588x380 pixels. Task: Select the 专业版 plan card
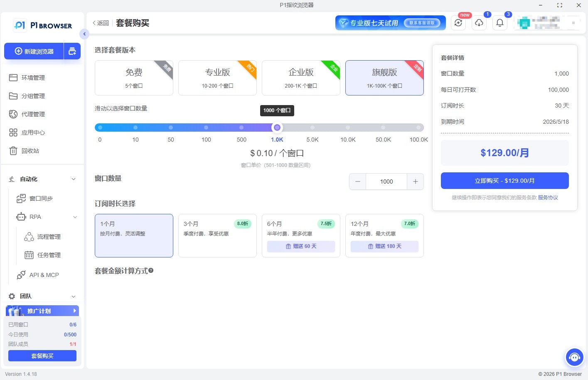[217, 78]
